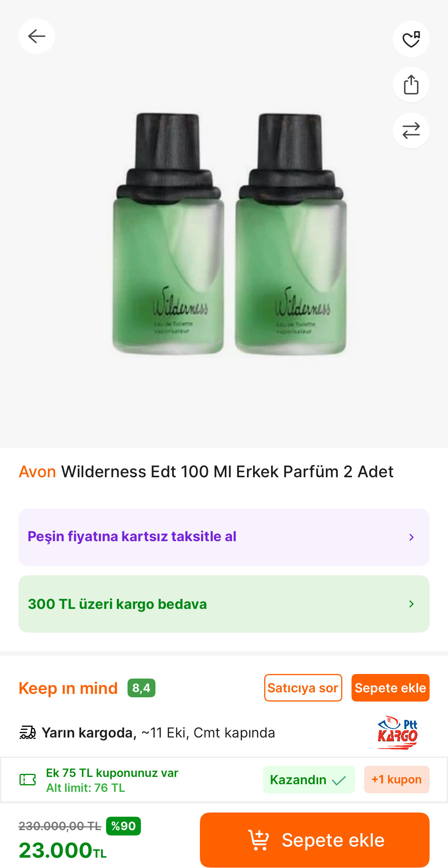Tap the Wilderness perfume product image
Image resolution: width=448 pixels, height=868 pixels.
229,233
